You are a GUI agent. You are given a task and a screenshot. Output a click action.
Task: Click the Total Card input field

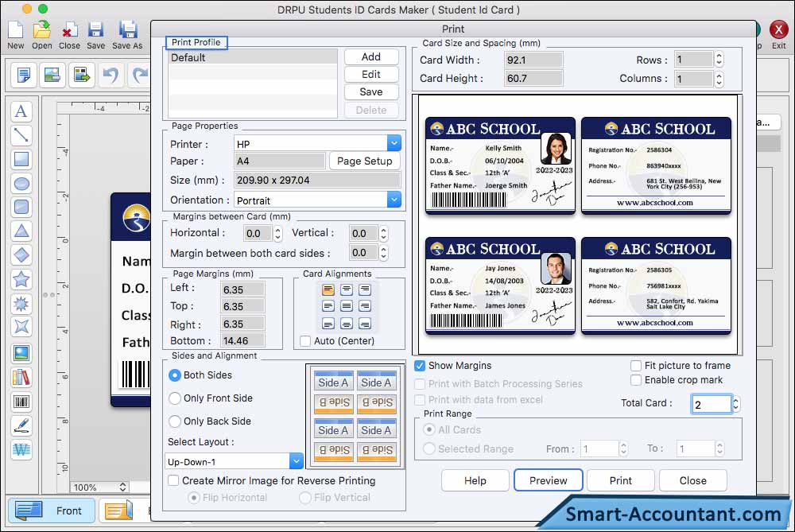click(712, 404)
